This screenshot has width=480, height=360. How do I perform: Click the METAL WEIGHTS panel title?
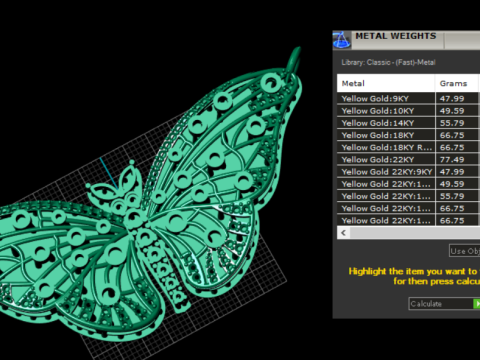[x=396, y=36]
